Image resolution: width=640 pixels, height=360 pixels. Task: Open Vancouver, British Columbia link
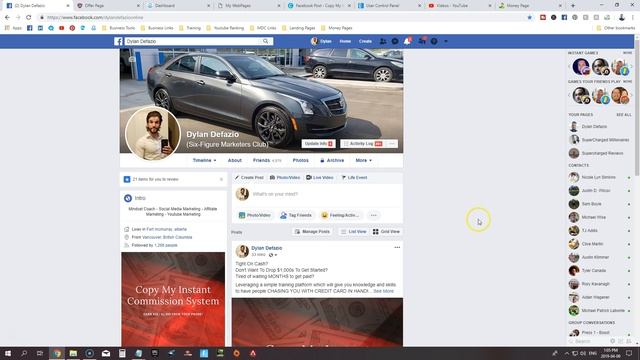[x=167, y=237]
